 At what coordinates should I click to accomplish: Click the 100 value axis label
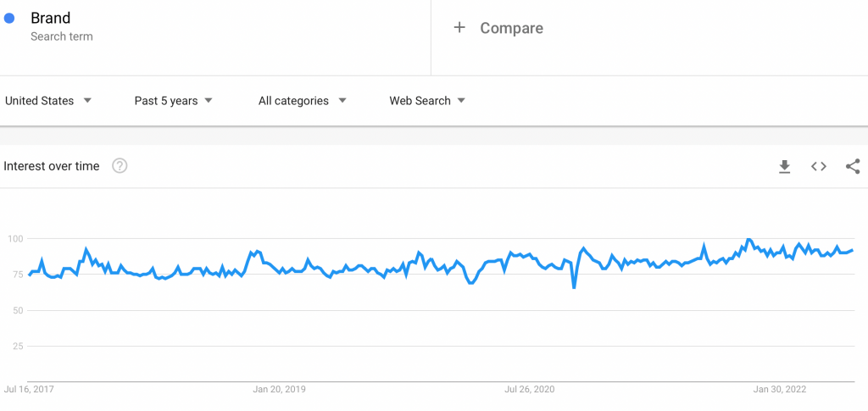click(15, 238)
